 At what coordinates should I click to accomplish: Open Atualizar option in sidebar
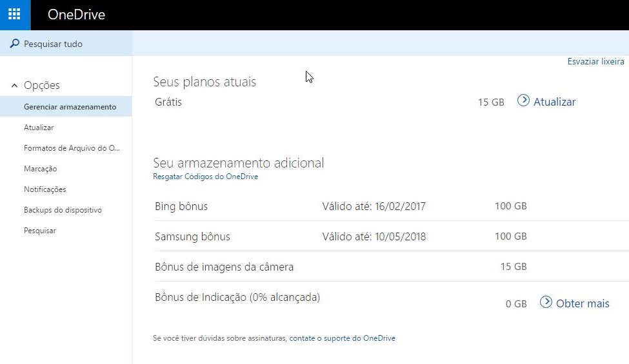tap(39, 128)
